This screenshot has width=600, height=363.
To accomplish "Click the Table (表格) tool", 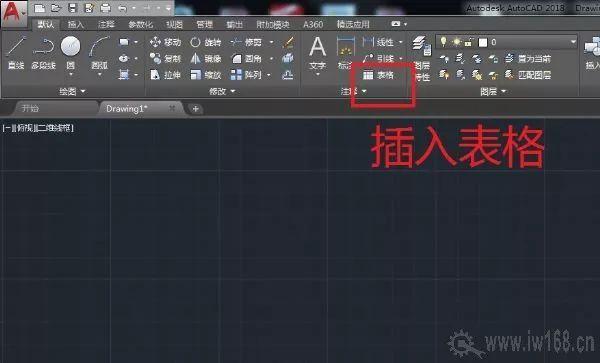I will coord(378,75).
